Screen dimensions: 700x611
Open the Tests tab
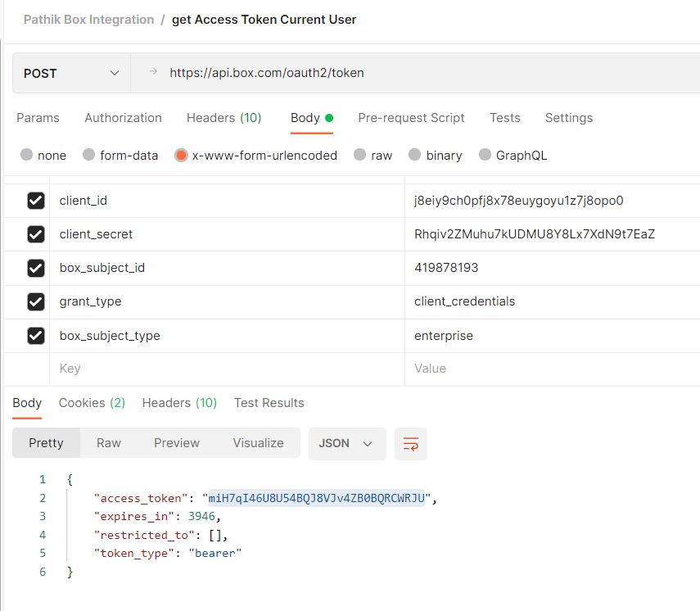pos(505,118)
